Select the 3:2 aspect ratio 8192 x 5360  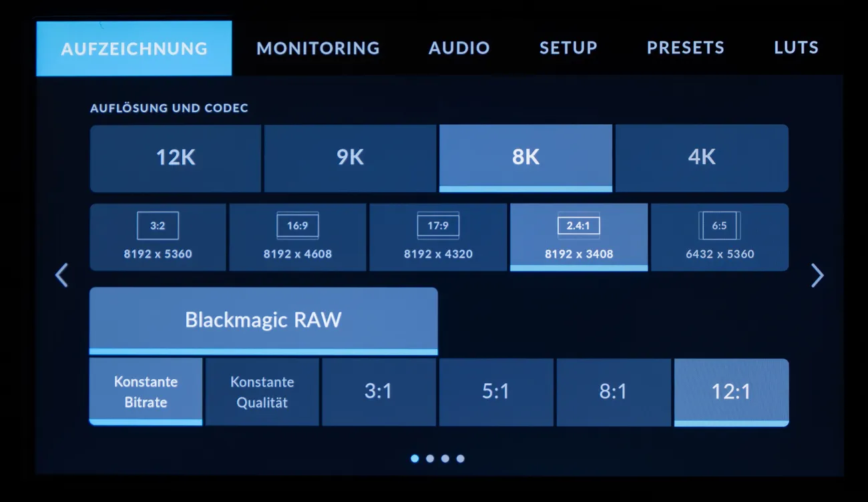coord(158,238)
